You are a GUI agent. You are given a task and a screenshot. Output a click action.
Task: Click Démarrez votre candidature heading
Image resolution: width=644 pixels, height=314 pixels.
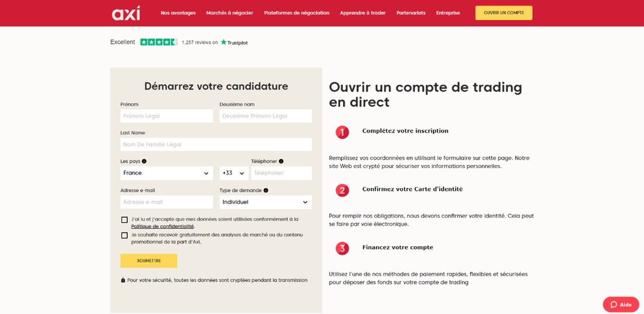click(x=216, y=86)
